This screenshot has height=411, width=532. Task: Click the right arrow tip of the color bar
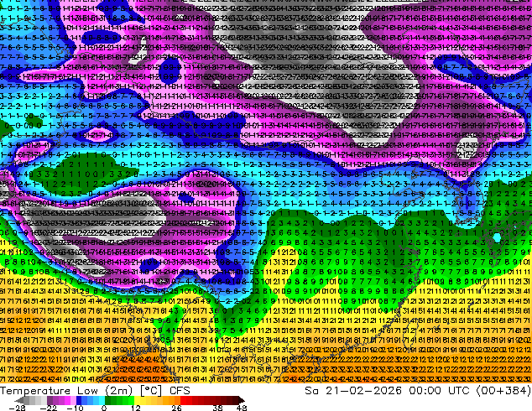243,400
